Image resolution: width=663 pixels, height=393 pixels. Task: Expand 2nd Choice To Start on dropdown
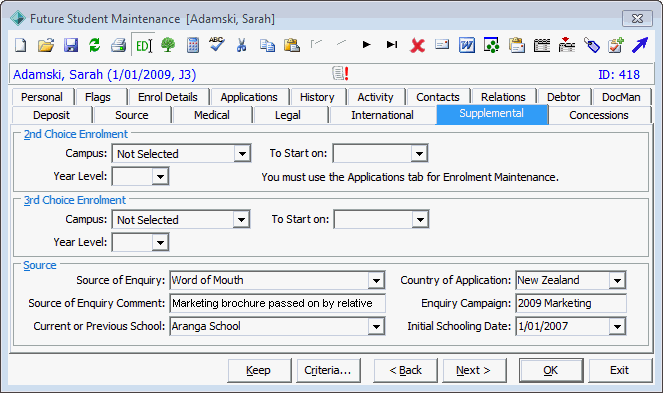pyautogui.click(x=419, y=154)
